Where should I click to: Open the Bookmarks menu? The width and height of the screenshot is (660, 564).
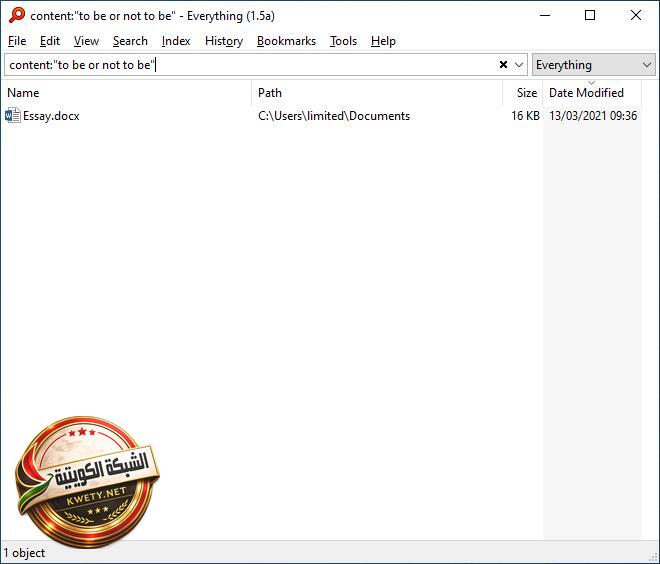coord(286,41)
